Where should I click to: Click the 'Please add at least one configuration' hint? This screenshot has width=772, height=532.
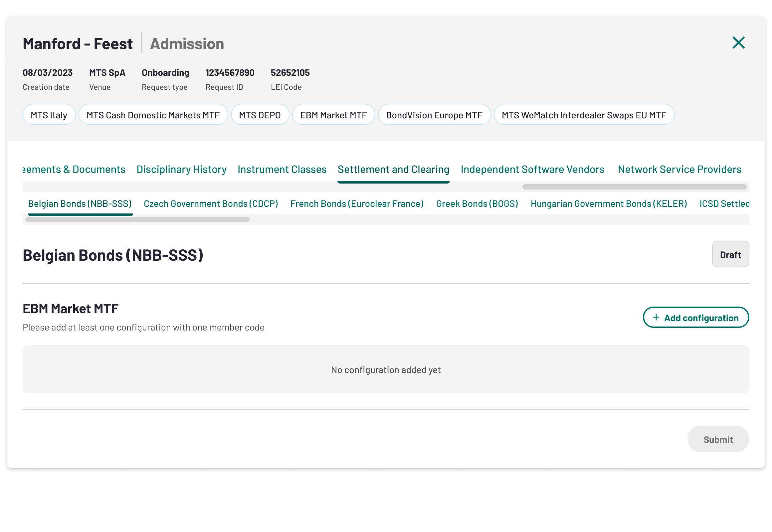[143, 327]
